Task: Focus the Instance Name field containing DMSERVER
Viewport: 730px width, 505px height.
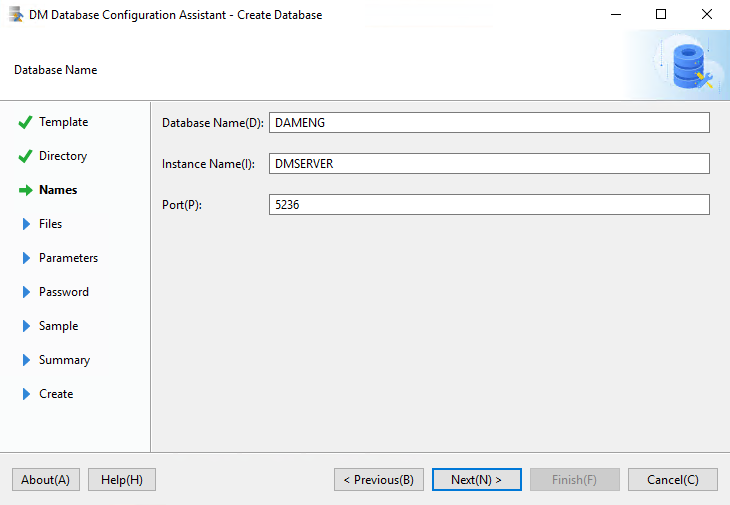Action: click(489, 163)
